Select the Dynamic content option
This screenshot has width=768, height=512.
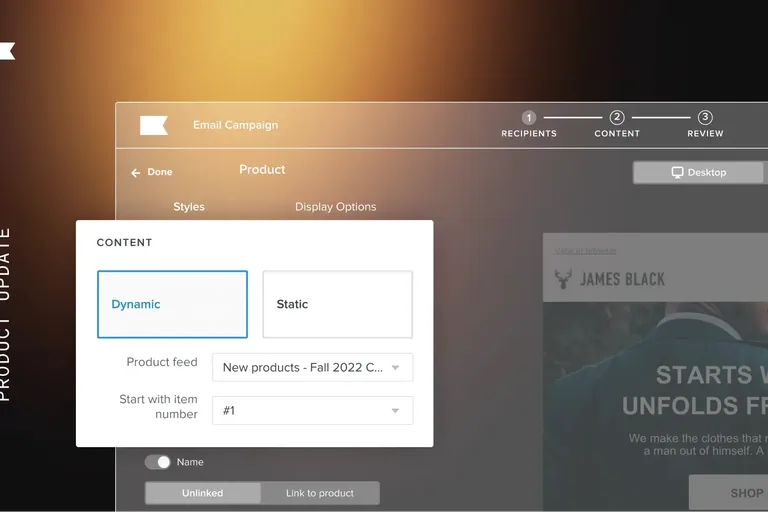click(x=172, y=304)
